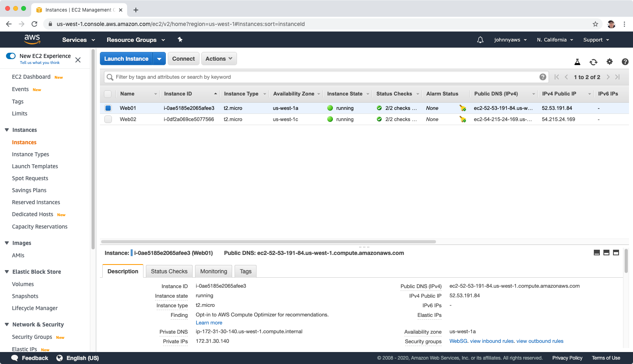Open the EC2 experiments flask icon
Viewport: 633px width, 364px height.
[x=577, y=62]
